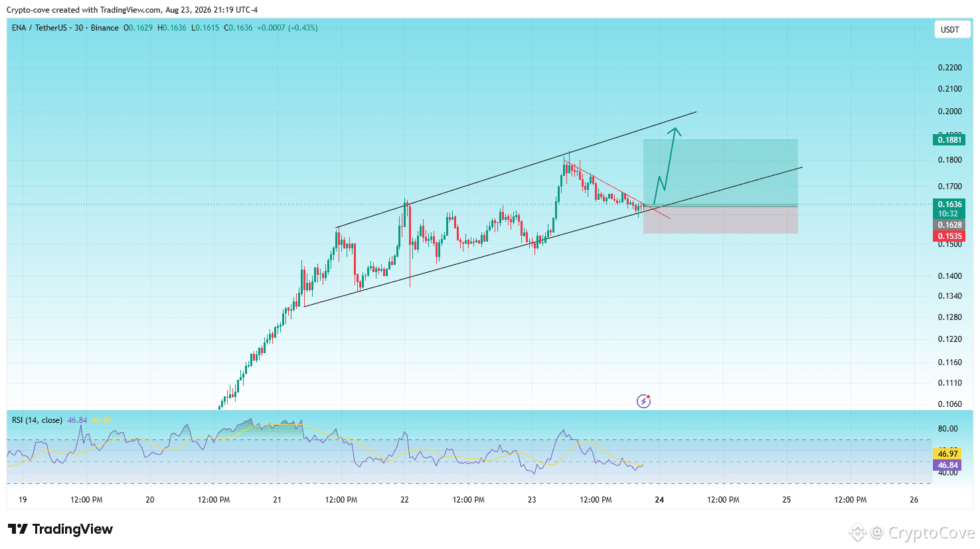
Task: Click the 0.1700 price axis tick
Action: (x=949, y=187)
